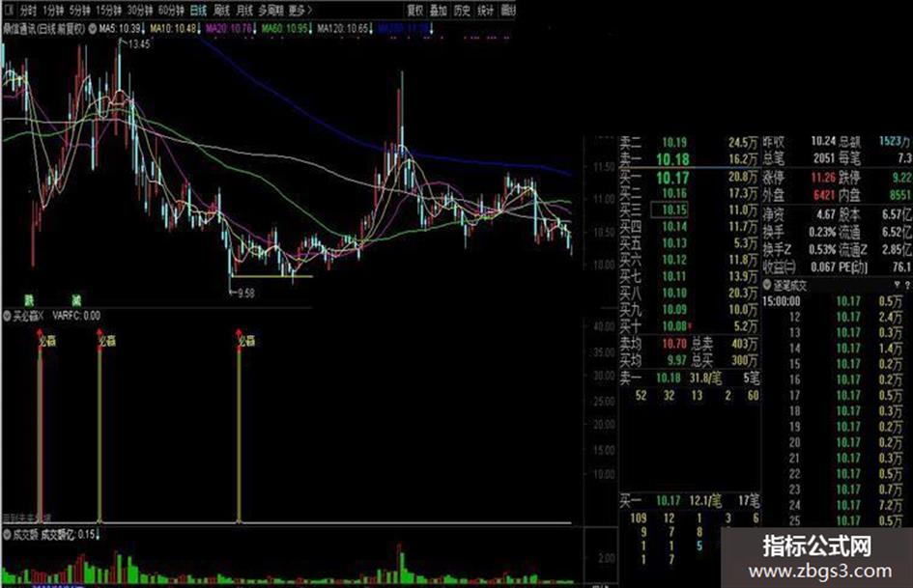Click the second 必赢 signal marker

(x=106, y=341)
